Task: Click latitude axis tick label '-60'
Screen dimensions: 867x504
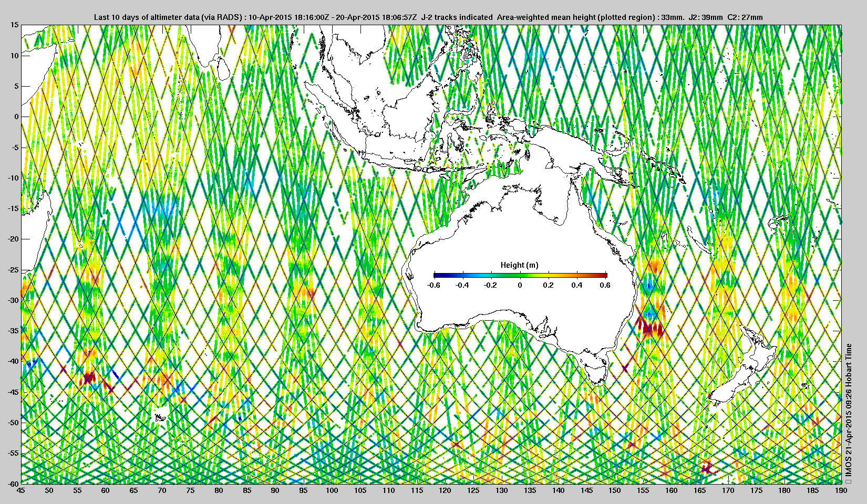Action: pos(13,484)
